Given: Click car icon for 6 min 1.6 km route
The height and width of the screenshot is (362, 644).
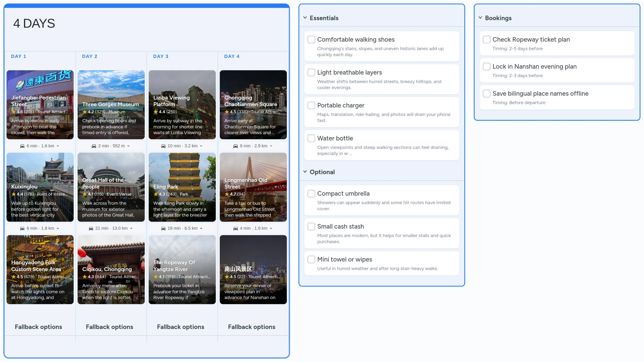Looking at the screenshot, I should click(x=22, y=146).
